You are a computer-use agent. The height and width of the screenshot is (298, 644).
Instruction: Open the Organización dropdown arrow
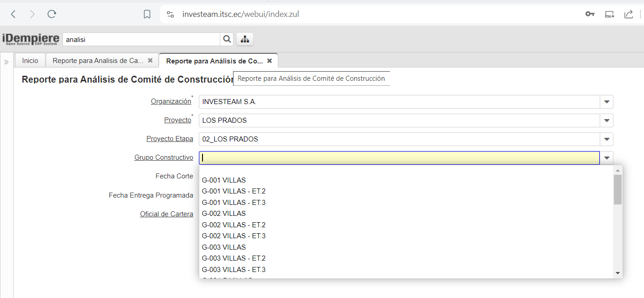[607, 102]
